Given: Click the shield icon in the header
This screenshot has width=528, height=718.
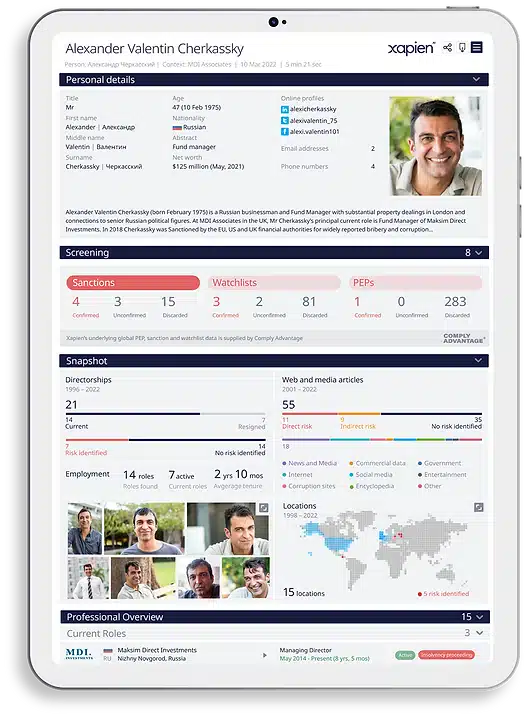Looking at the screenshot, I should pyautogui.click(x=462, y=47).
